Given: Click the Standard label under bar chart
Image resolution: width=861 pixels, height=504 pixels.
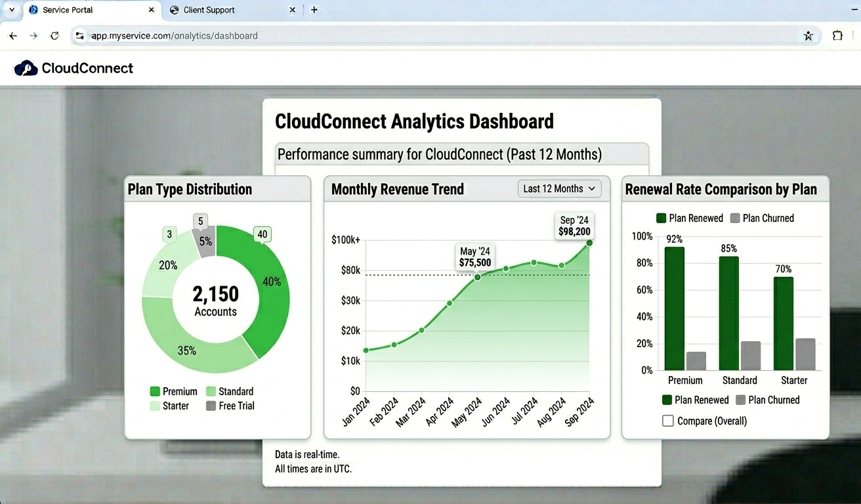Looking at the screenshot, I should click(x=740, y=381).
